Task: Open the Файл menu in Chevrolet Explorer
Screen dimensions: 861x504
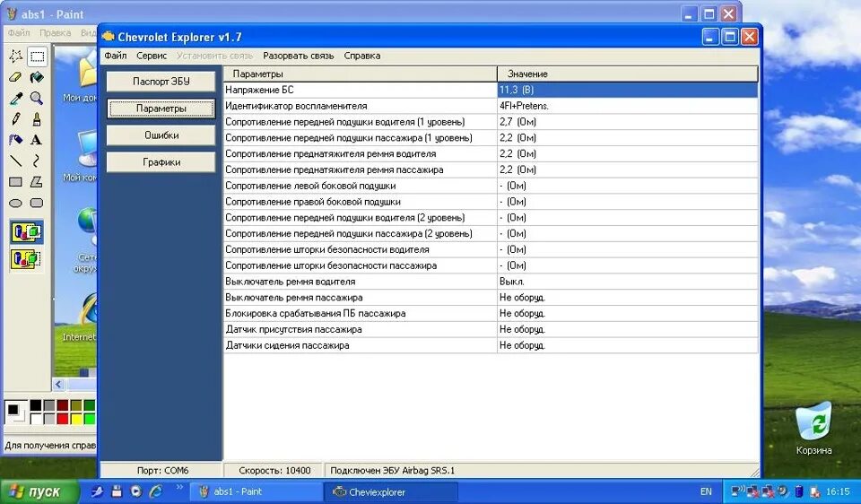Action: tap(116, 56)
